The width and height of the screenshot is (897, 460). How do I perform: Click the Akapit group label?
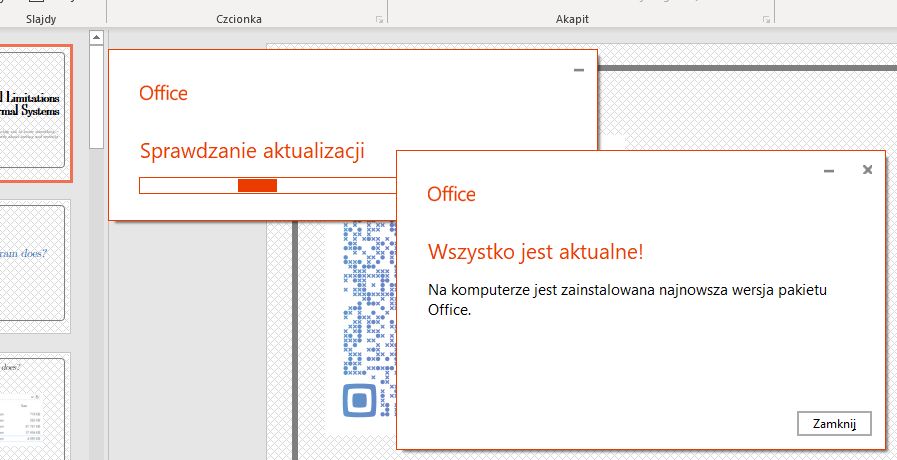(x=572, y=19)
